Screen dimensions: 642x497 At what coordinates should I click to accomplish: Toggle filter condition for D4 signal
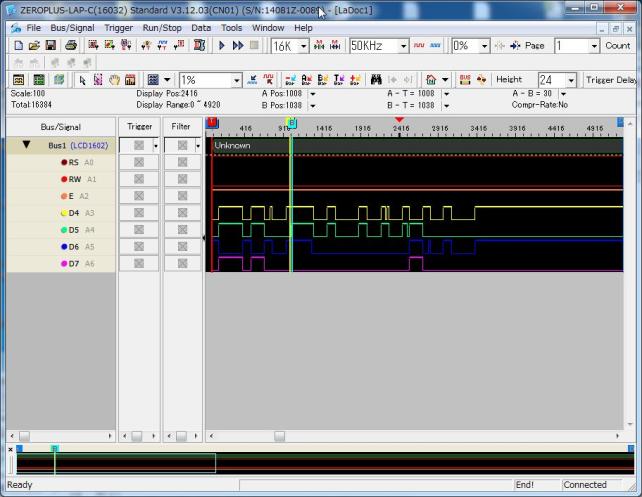[181, 213]
